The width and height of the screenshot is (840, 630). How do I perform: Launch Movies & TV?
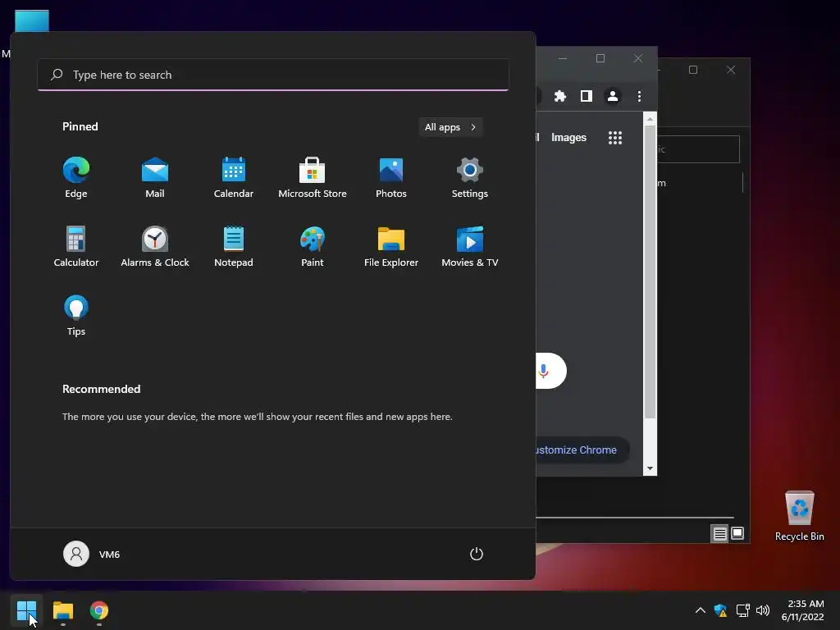pyautogui.click(x=470, y=246)
